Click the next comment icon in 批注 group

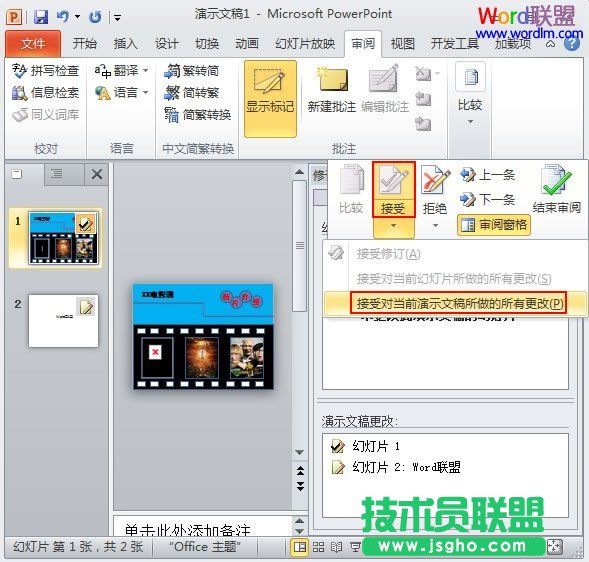(x=423, y=123)
